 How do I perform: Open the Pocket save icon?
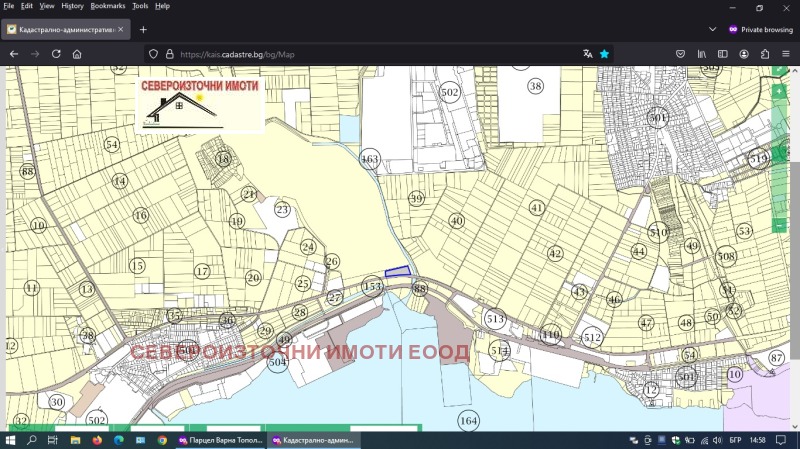(680, 54)
